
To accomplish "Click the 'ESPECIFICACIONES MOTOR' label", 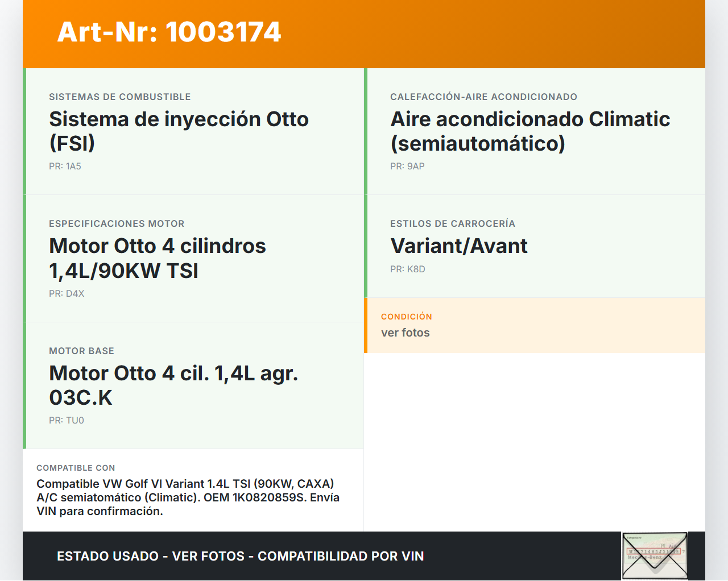I will [x=117, y=224].
